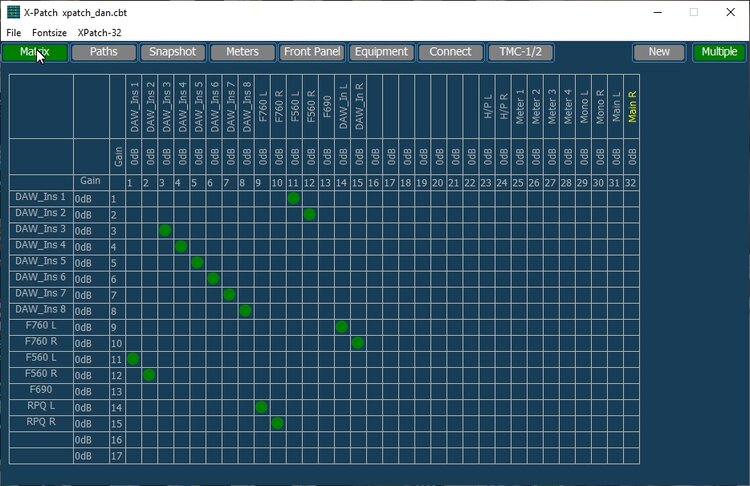The width and height of the screenshot is (750, 486).
Task: Toggle patch dot RPQ R row, column 10
Action: pyautogui.click(x=277, y=423)
